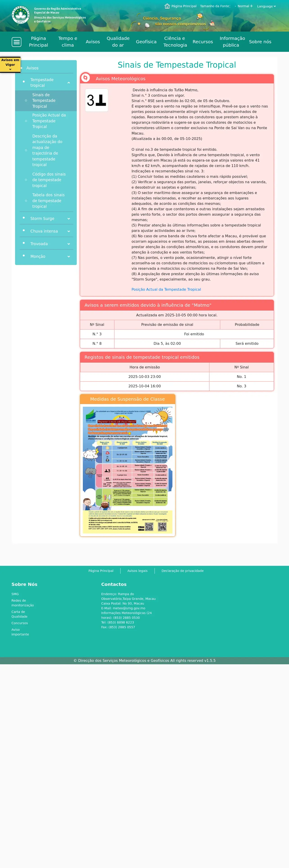Select Sinais de Tempestade Tropical sidebar item
Viewport: 289px width, 868px height.
(46, 101)
